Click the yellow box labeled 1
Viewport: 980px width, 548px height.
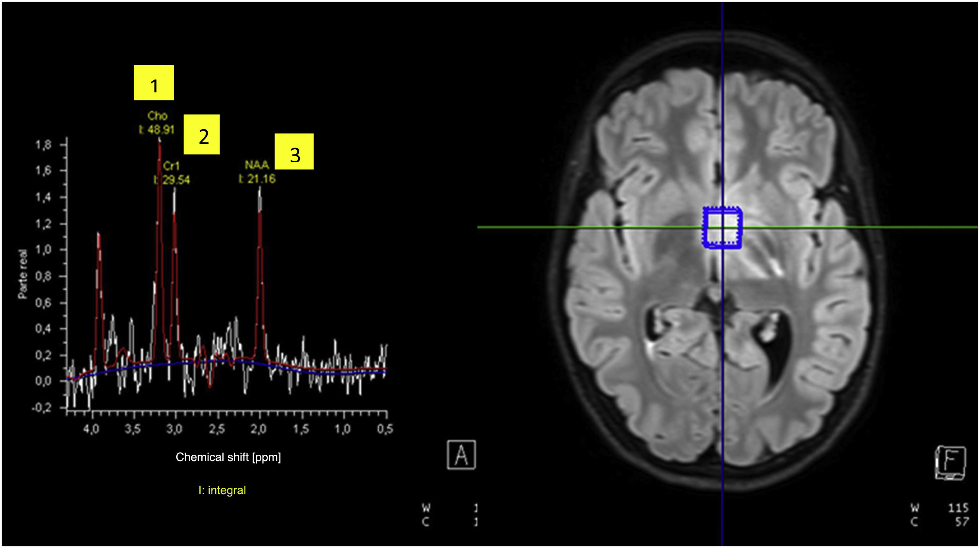pyautogui.click(x=154, y=83)
